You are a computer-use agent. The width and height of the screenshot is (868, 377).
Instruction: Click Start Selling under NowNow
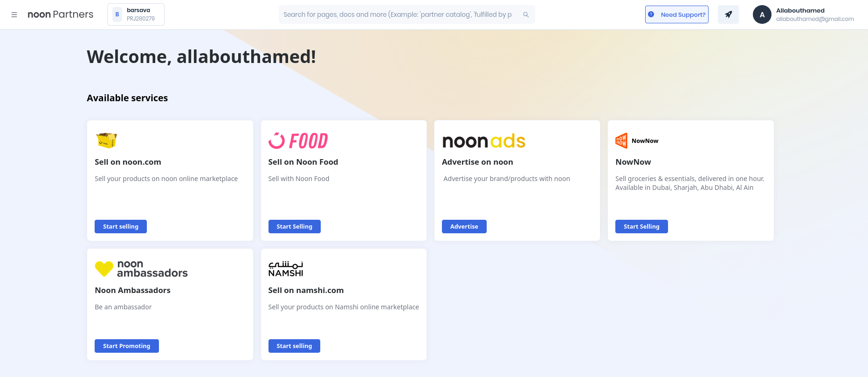tap(641, 226)
